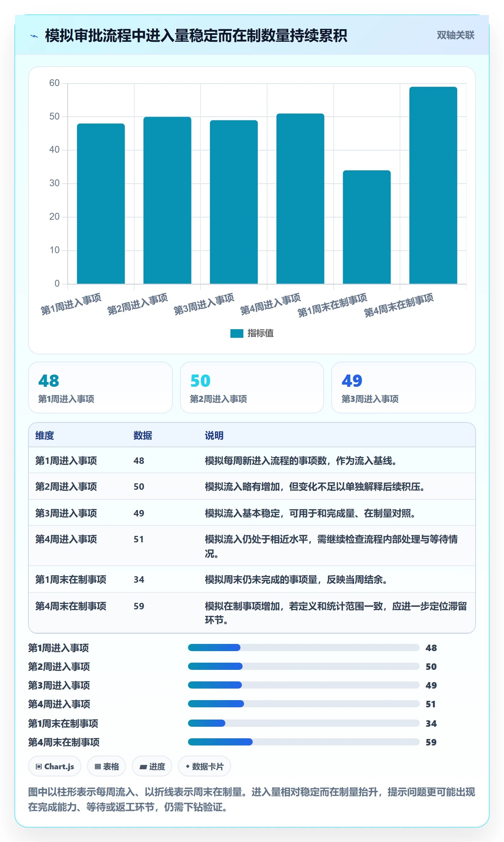Viewport: 504px width, 842px height.
Task: Click the footer note starting 图中以柱形表示
Action: (252, 800)
